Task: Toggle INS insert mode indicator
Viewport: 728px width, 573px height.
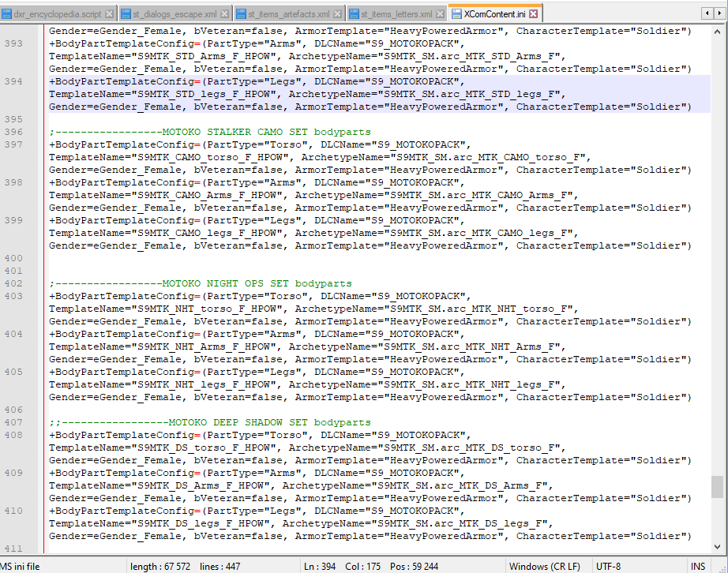Action: (x=698, y=567)
